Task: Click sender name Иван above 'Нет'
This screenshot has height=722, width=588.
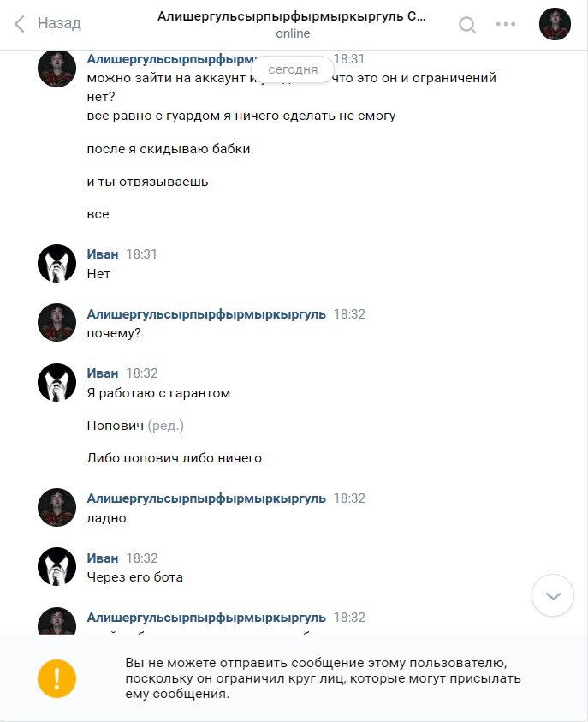Action: pos(103,254)
